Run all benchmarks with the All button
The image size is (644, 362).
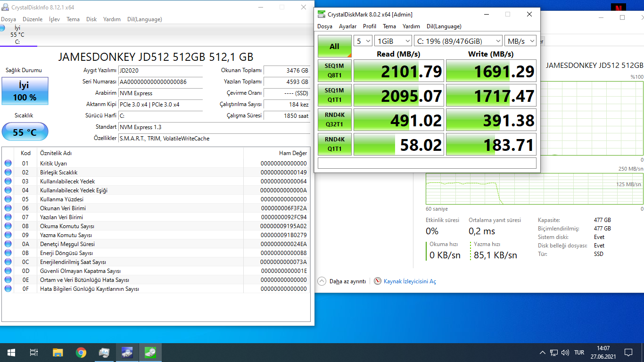point(335,46)
